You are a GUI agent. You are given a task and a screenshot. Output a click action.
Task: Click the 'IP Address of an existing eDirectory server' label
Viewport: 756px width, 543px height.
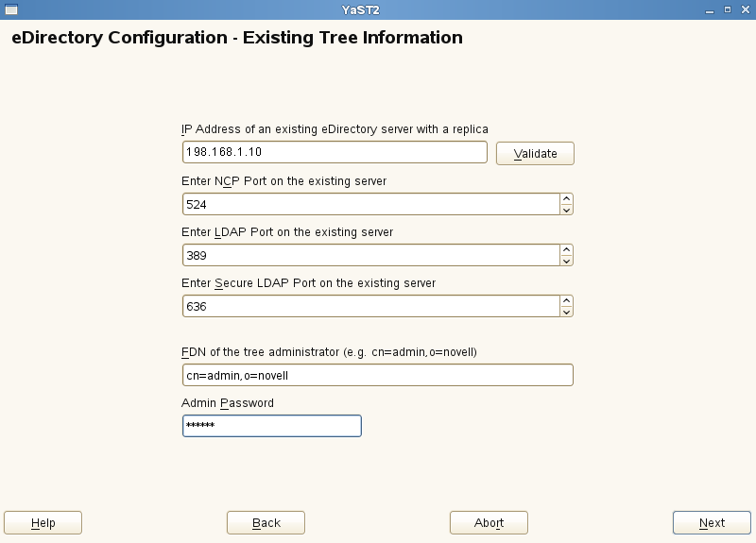coord(335,129)
